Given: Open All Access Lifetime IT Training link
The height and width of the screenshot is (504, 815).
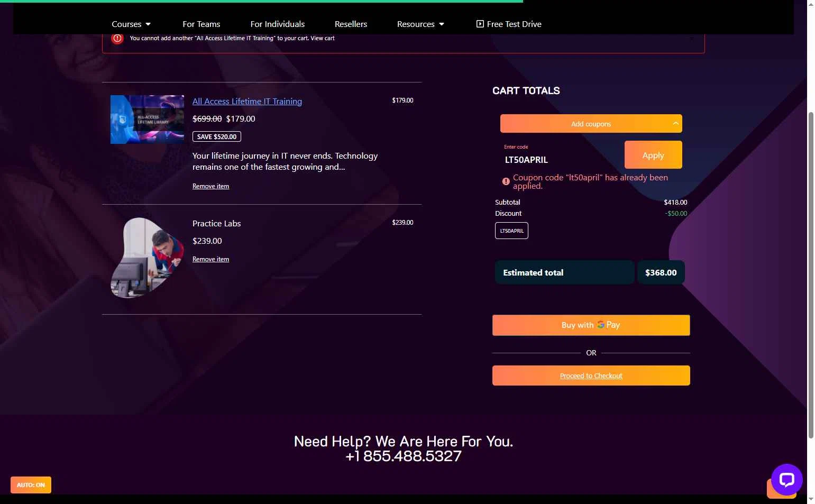Looking at the screenshot, I should coord(247,101).
